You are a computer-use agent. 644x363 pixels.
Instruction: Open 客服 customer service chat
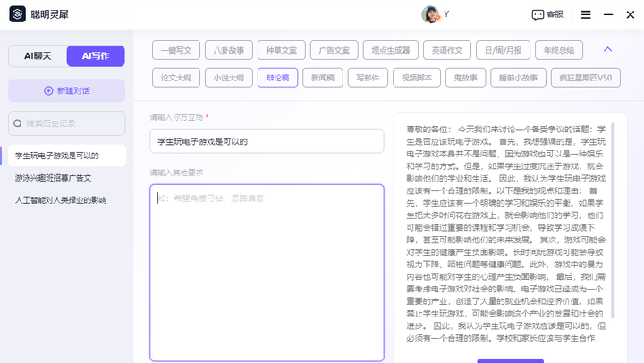547,15
